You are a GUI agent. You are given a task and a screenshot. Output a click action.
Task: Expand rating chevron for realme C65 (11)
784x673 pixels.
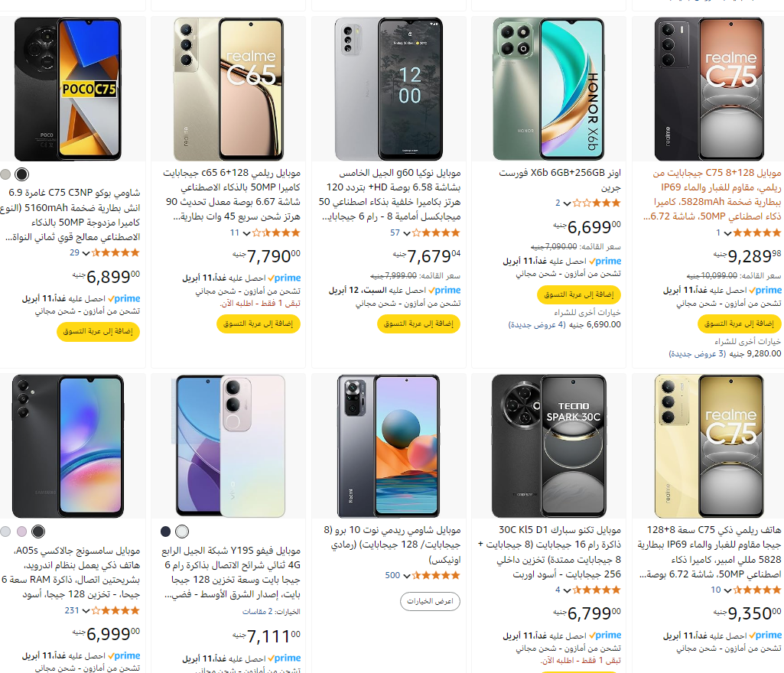pyautogui.click(x=246, y=233)
